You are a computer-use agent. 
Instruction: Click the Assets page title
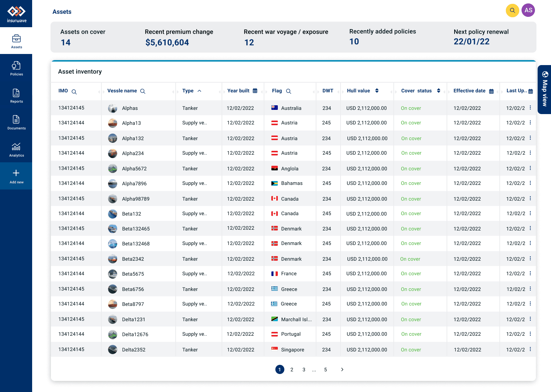[x=62, y=12]
